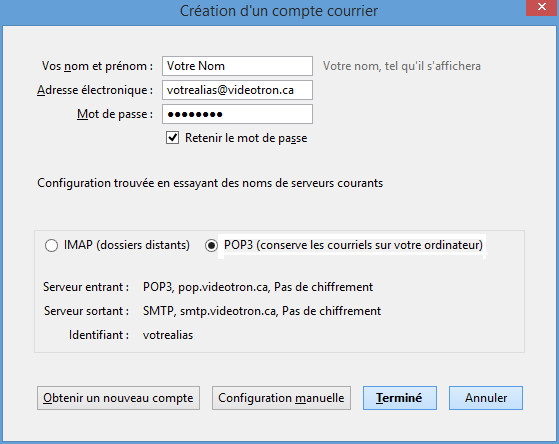Uncheck the Retenir le mot de passe checkbox
The image size is (559, 444).
(x=173, y=138)
